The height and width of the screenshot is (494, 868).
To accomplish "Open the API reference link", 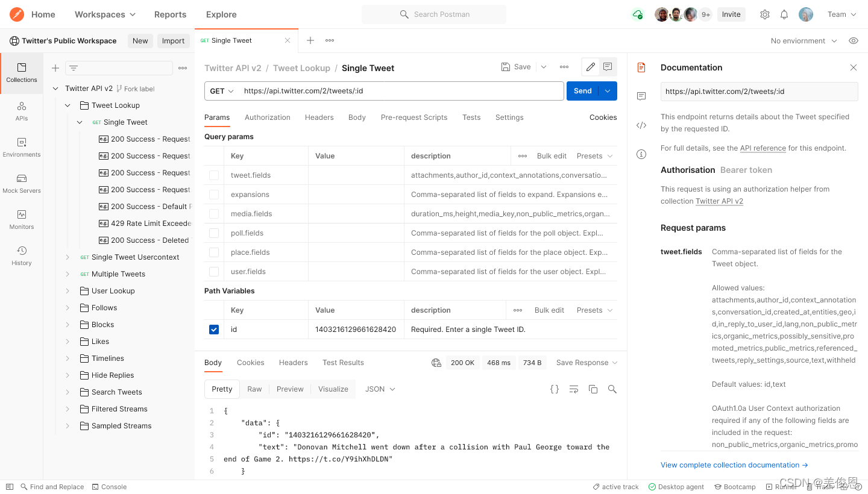I will tap(763, 148).
